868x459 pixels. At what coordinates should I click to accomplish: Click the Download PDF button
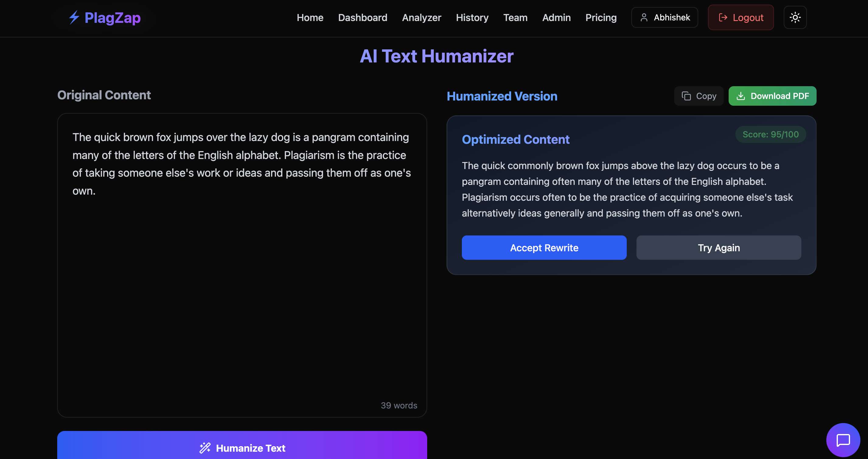tap(772, 96)
